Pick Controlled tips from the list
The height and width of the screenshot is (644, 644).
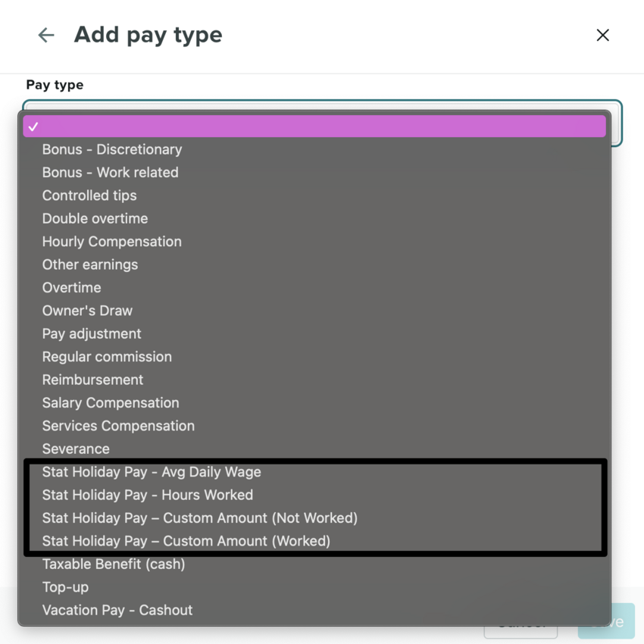pos(89,195)
